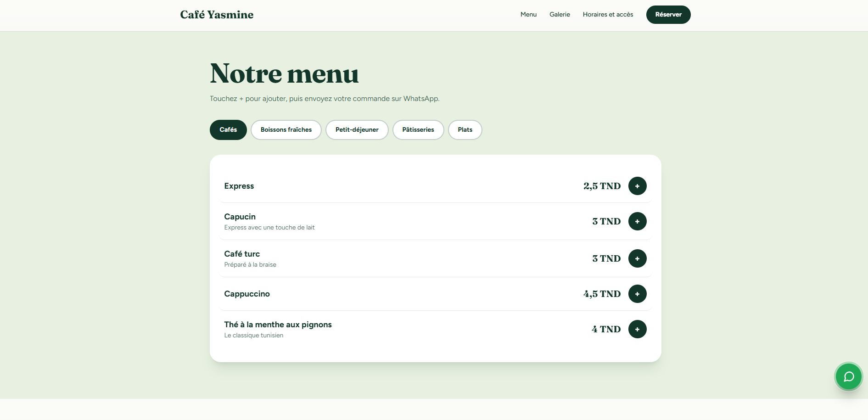
Task: Select the Cafés category tab
Action: (228, 130)
